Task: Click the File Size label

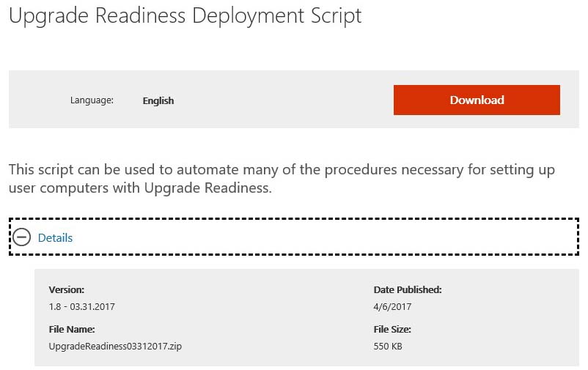Action: point(392,329)
